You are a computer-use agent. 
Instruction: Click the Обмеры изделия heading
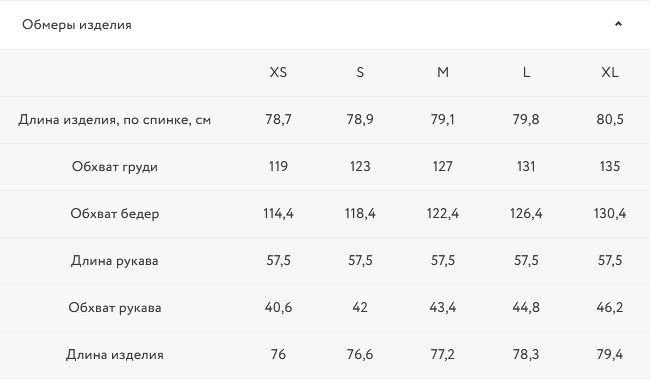click(77, 25)
